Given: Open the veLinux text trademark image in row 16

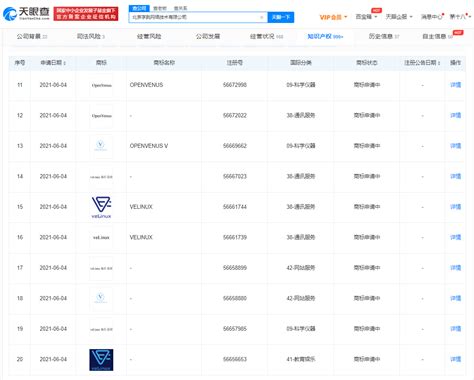Looking at the screenshot, I should click(x=101, y=238).
